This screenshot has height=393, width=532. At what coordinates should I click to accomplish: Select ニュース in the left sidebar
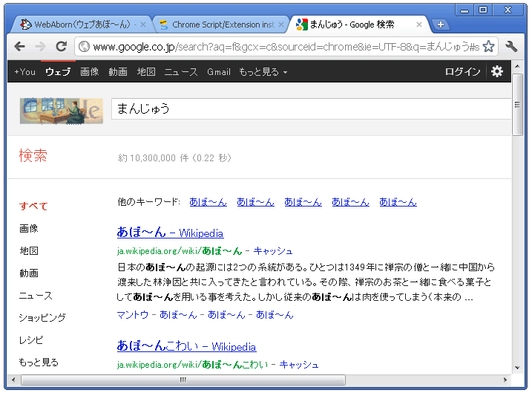point(36,296)
